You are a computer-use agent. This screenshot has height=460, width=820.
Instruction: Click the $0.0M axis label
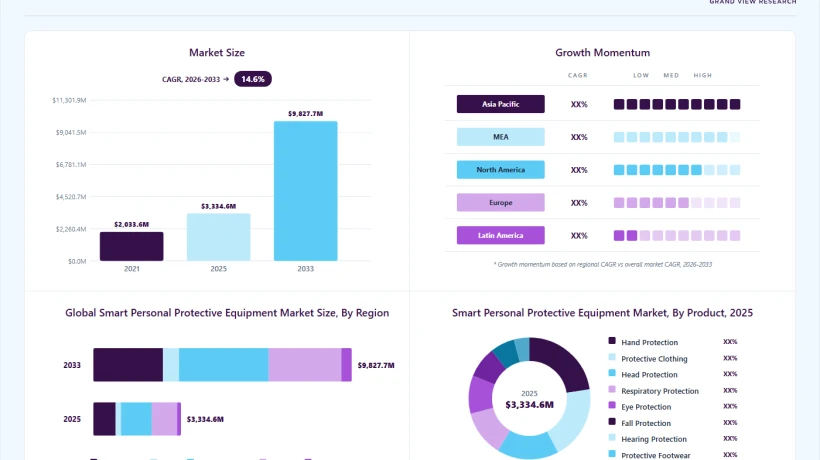coord(77,261)
